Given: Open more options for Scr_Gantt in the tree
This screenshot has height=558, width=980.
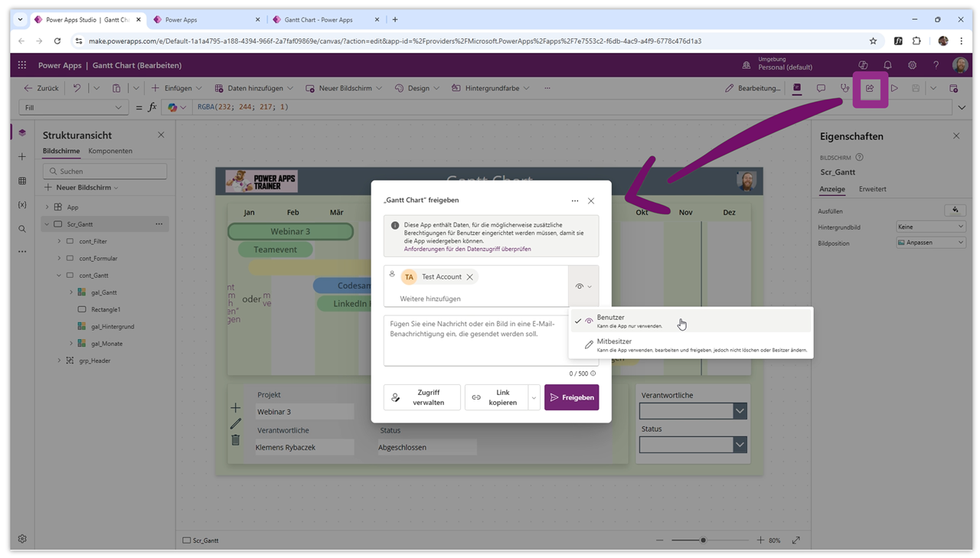Looking at the screenshot, I should [x=159, y=224].
